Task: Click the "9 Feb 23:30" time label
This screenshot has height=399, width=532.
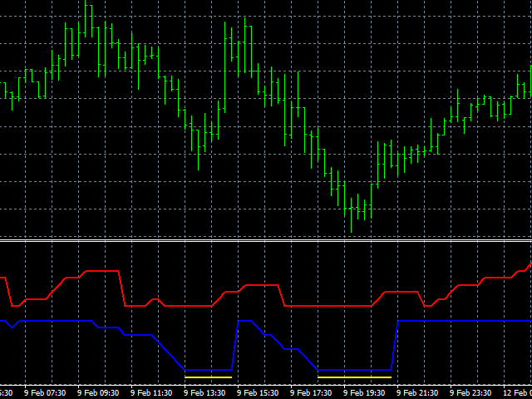Action: click(470, 392)
